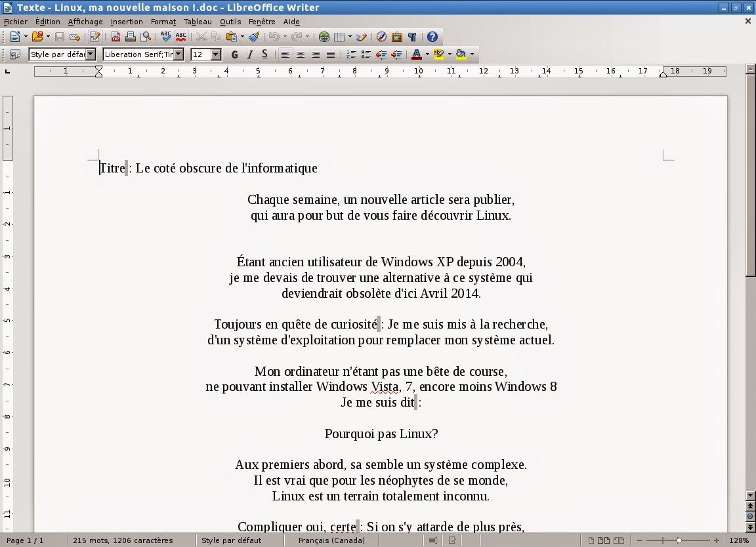Apply the yellow highlighting color

click(x=439, y=54)
